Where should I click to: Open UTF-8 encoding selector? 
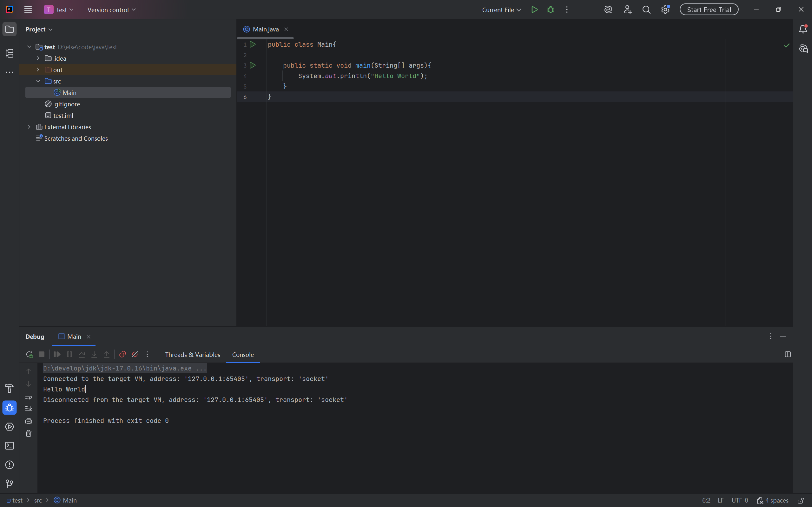[x=740, y=500]
